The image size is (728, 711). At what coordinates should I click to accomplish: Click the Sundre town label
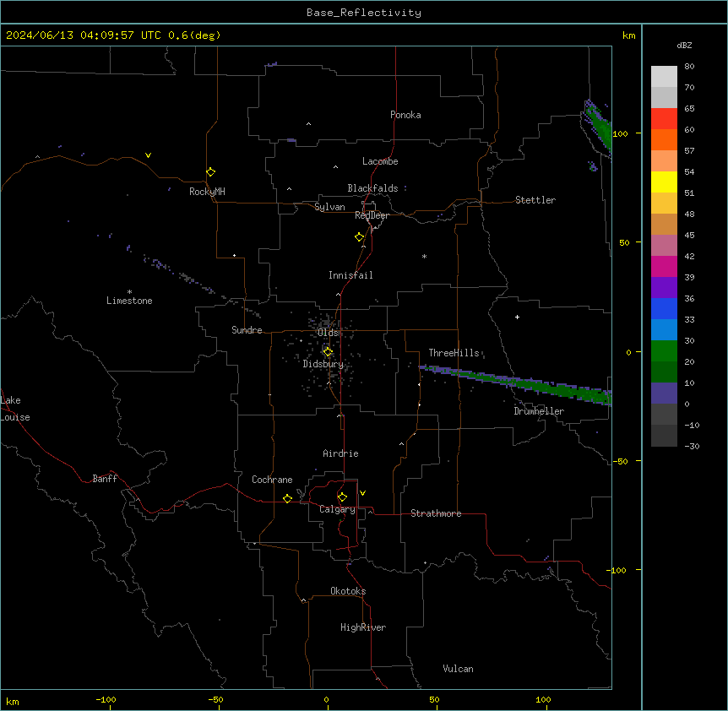(x=247, y=330)
